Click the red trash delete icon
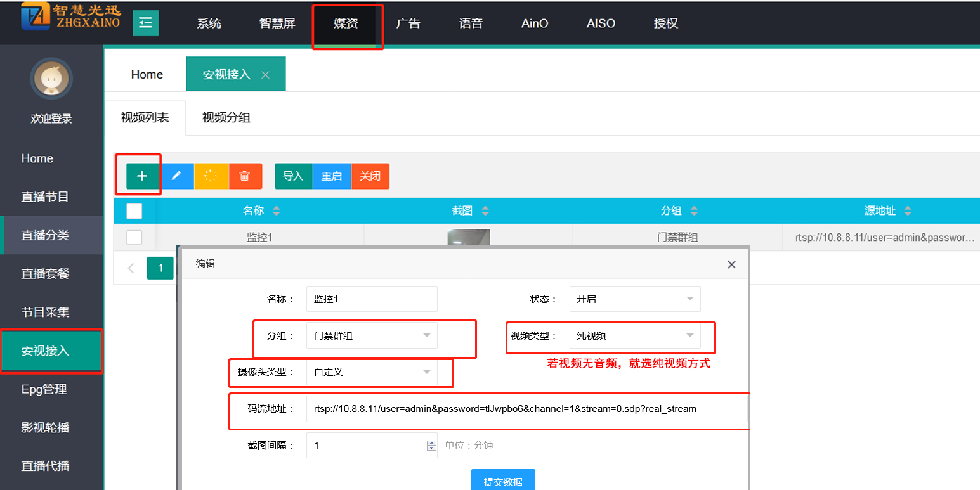The height and width of the screenshot is (490, 980). (245, 176)
